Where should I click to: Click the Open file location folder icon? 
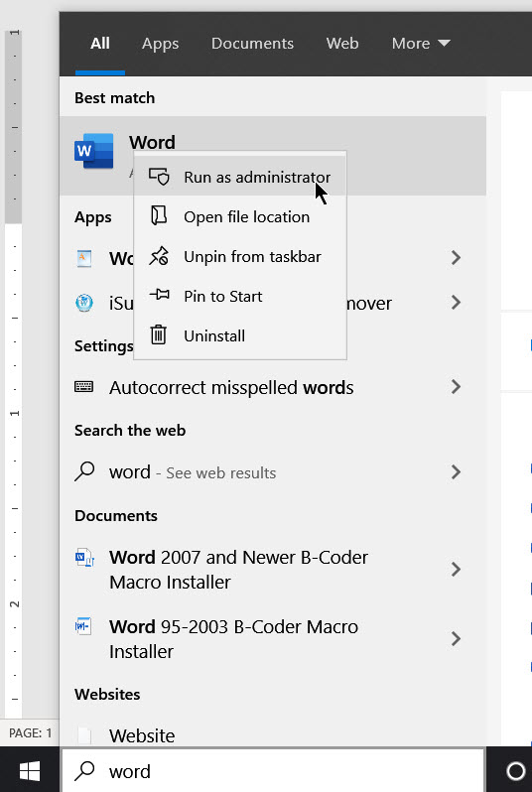point(159,215)
